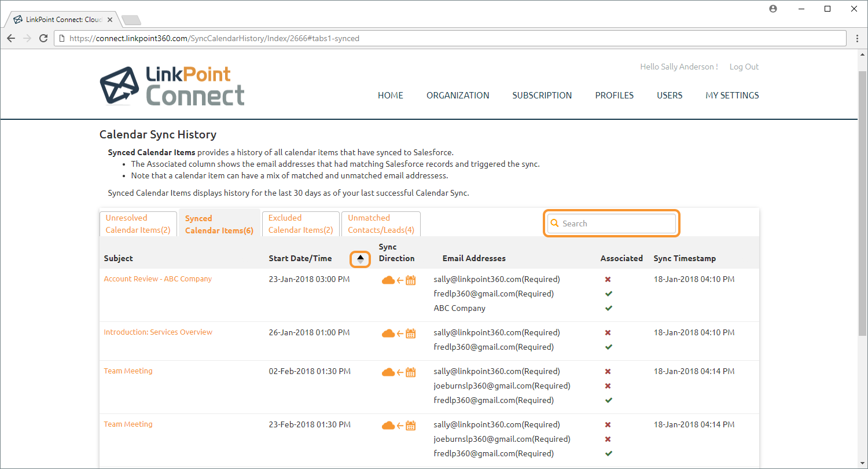Screen dimensions: 868x469
Task: Click the ABC Company entry under Email Addresses
Action: [459, 308]
